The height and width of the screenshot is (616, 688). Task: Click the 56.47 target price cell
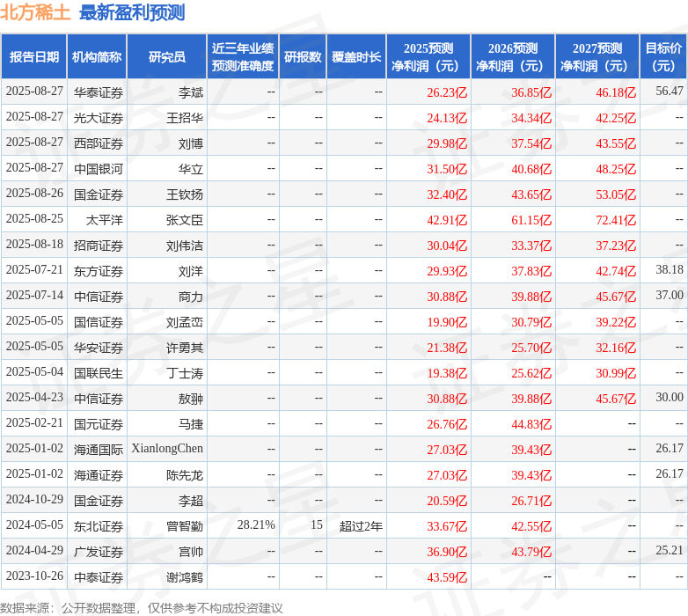click(x=670, y=92)
